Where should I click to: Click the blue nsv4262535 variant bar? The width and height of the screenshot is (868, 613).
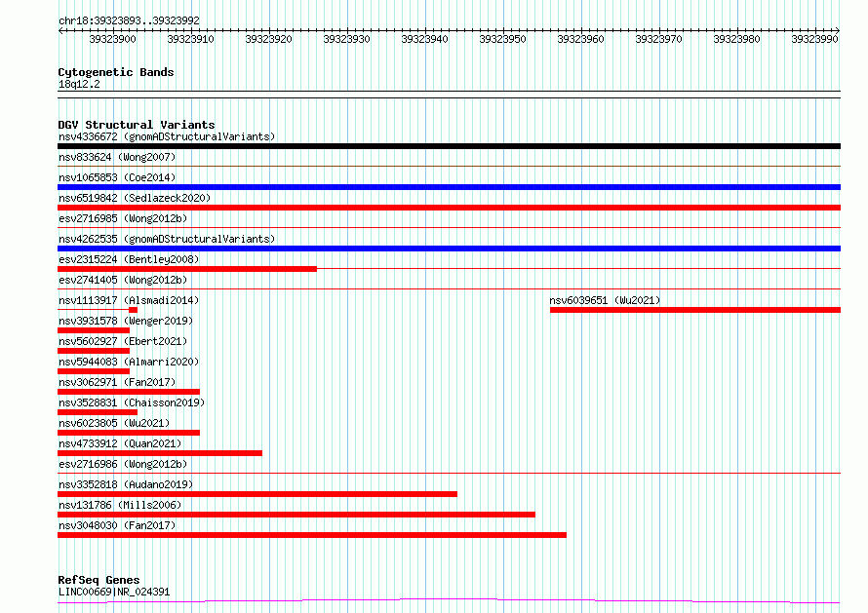(x=449, y=249)
